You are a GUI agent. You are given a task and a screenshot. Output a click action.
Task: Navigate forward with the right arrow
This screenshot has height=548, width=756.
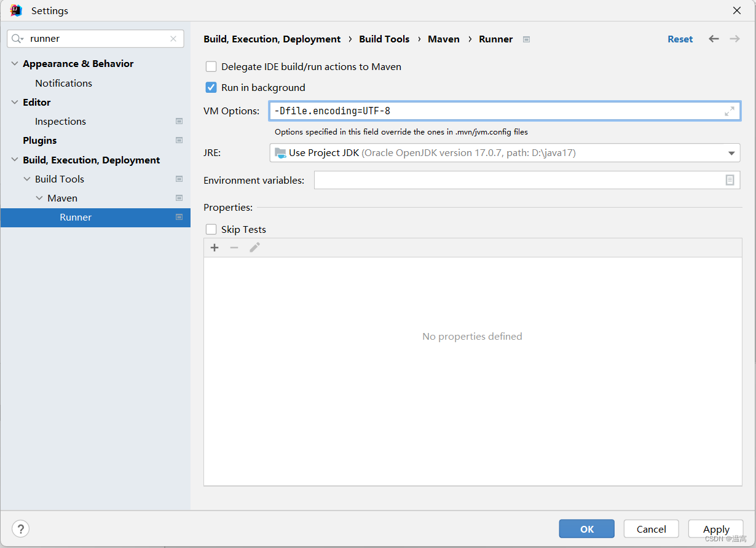click(734, 39)
